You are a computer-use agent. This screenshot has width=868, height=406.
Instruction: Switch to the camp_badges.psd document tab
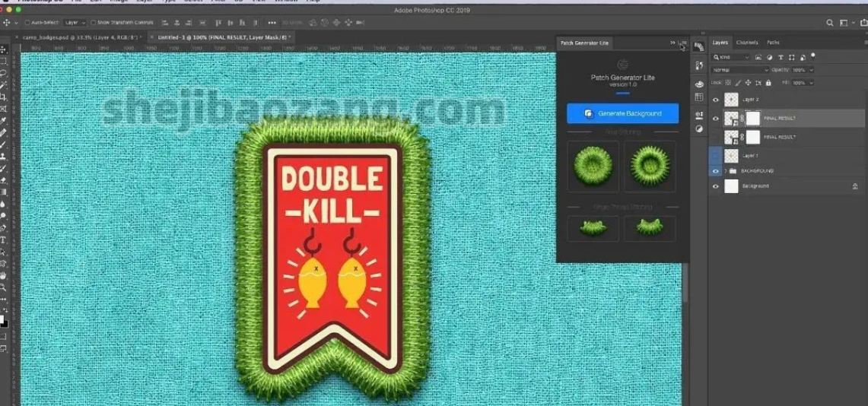tap(82, 37)
